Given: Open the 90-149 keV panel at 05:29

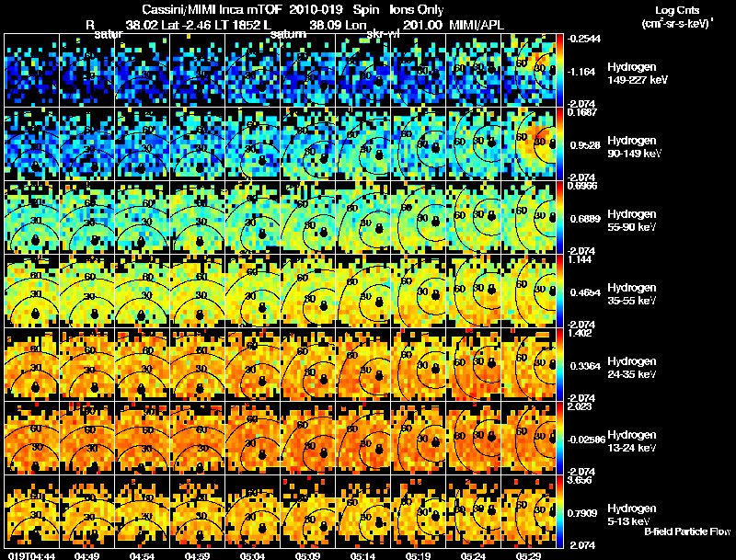Looking at the screenshot, I should click(528, 144).
